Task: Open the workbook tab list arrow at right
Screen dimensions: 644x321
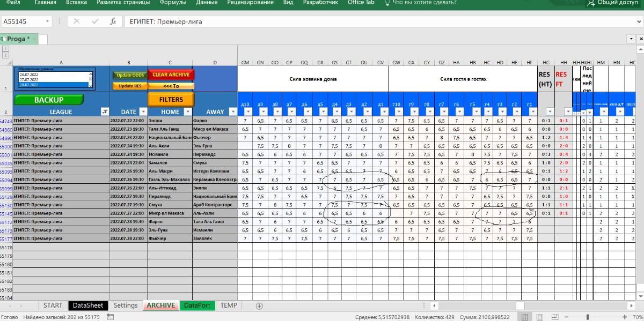Action: [x=631, y=39]
